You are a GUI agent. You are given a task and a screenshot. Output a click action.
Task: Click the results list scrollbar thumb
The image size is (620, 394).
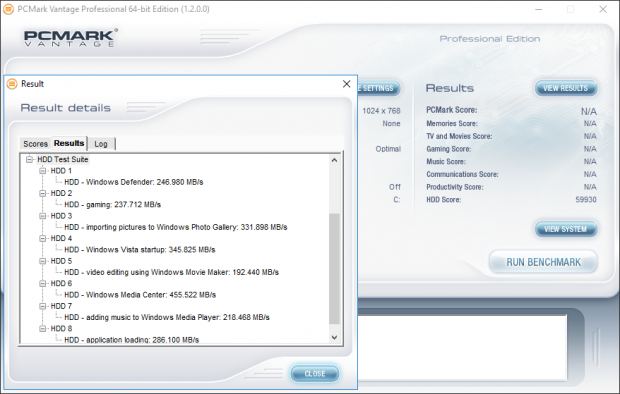tap(335, 269)
